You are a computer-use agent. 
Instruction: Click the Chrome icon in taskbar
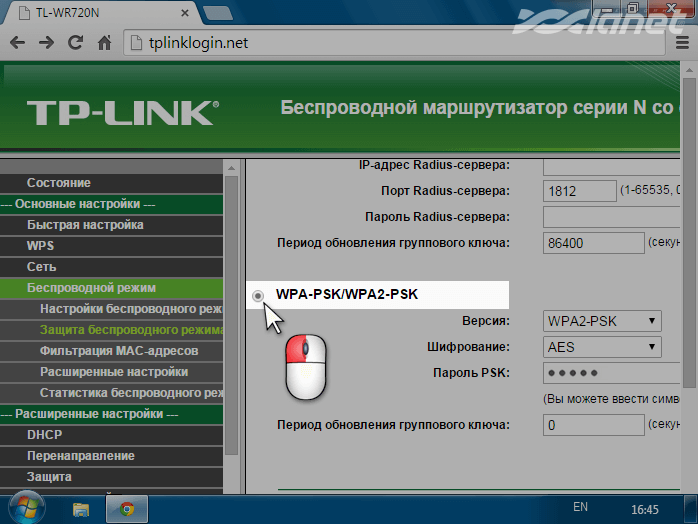pos(127,509)
